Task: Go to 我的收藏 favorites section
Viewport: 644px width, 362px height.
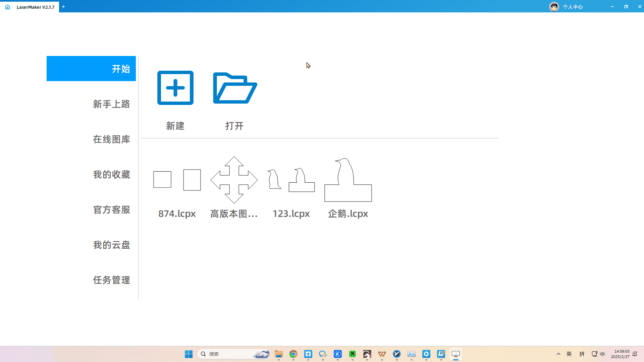Action: [111, 174]
